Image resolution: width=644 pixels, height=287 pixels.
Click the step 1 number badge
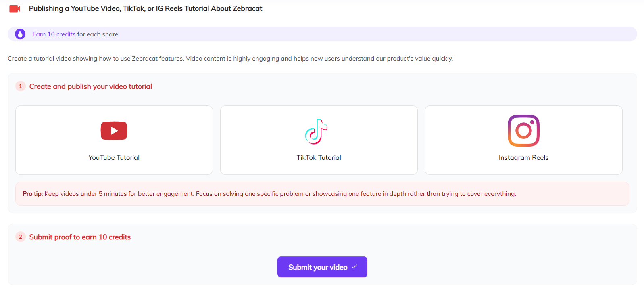coord(21,86)
